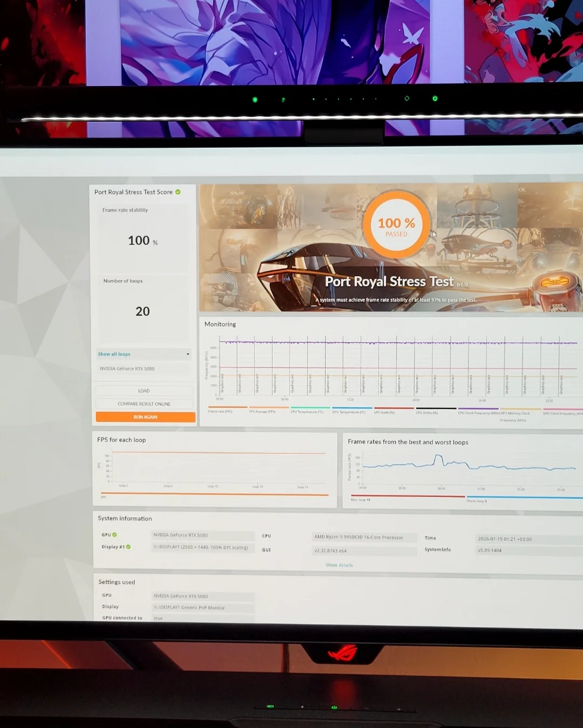This screenshot has width=583, height=728.
Task: Click the Settings used GPU value RTX 5080
Action: (x=203, y=596)
